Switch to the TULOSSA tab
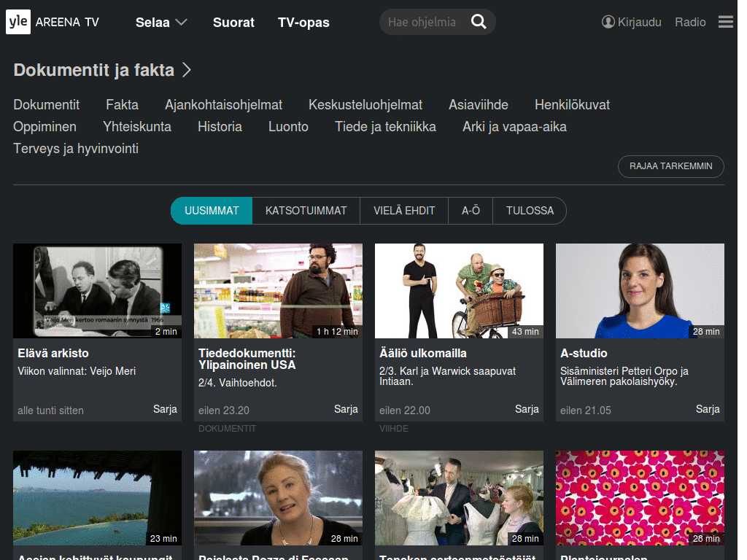747x560 pixels. point(530,211)
